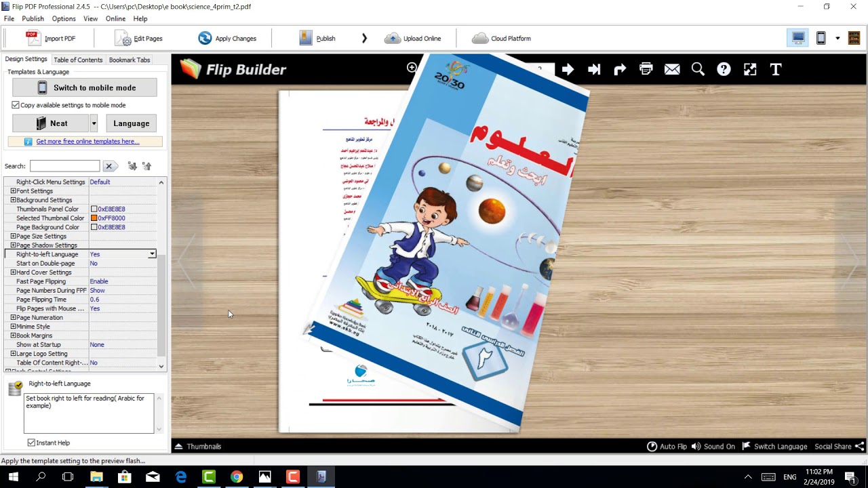Collapse all settings with the up-arrow sort icon
The width and height of the screenshot is (868, 488).
146,166
